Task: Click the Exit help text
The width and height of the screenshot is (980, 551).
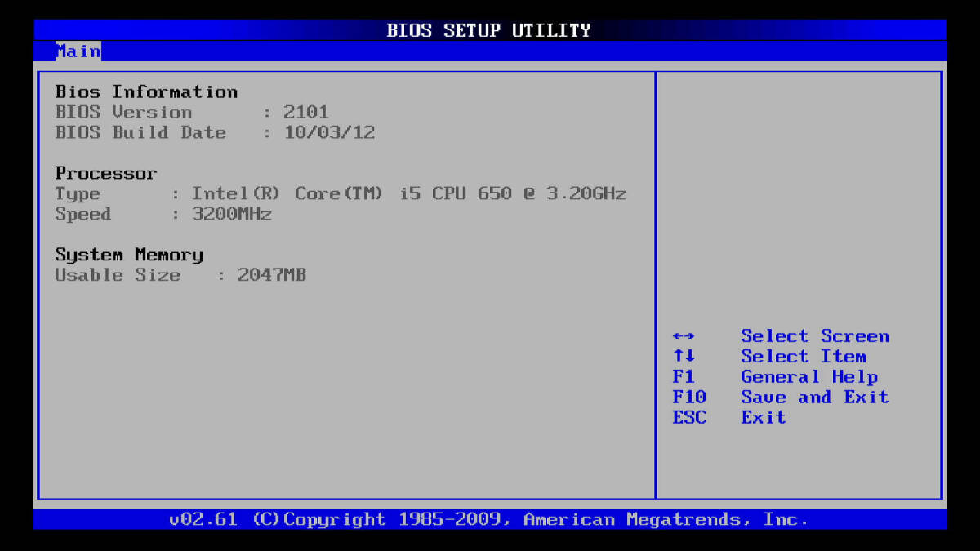Action: 764,417
